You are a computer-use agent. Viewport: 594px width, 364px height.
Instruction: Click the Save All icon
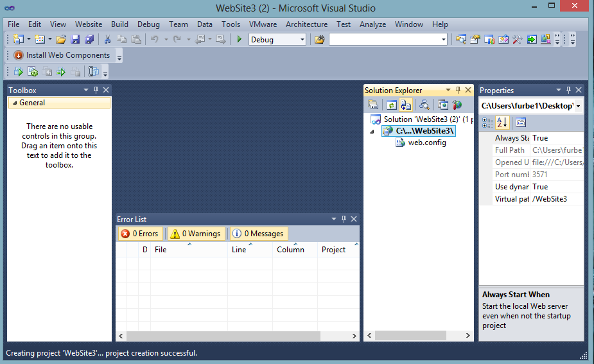tap(89, 39)
